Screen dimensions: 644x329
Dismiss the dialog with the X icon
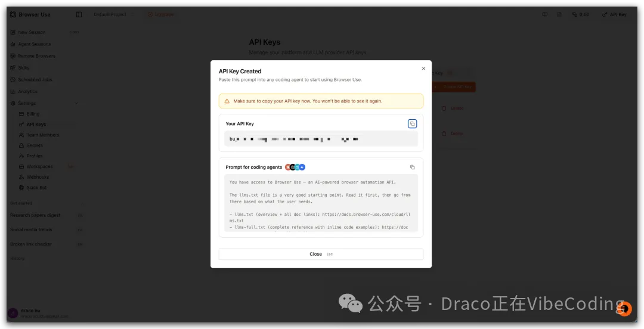(x=423, y=69)
